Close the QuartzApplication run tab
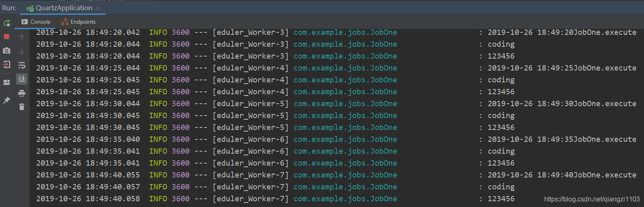 [x=98, y=8]
